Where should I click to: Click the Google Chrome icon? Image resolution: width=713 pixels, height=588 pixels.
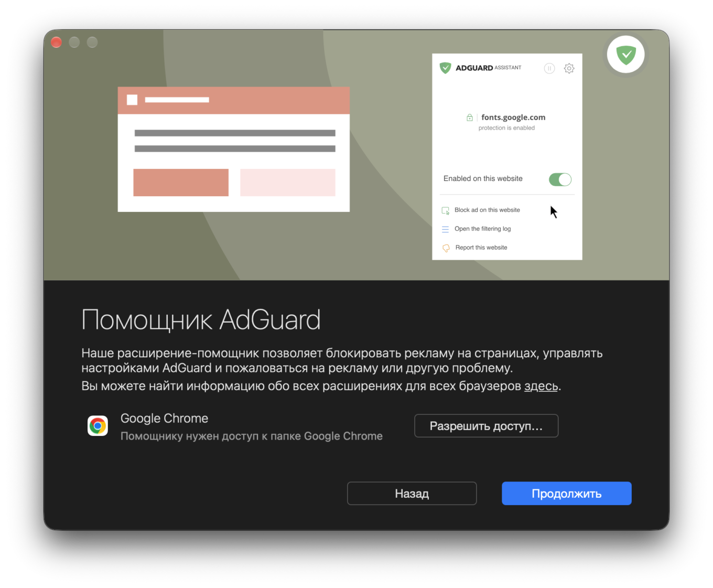(x=98, y=426)
